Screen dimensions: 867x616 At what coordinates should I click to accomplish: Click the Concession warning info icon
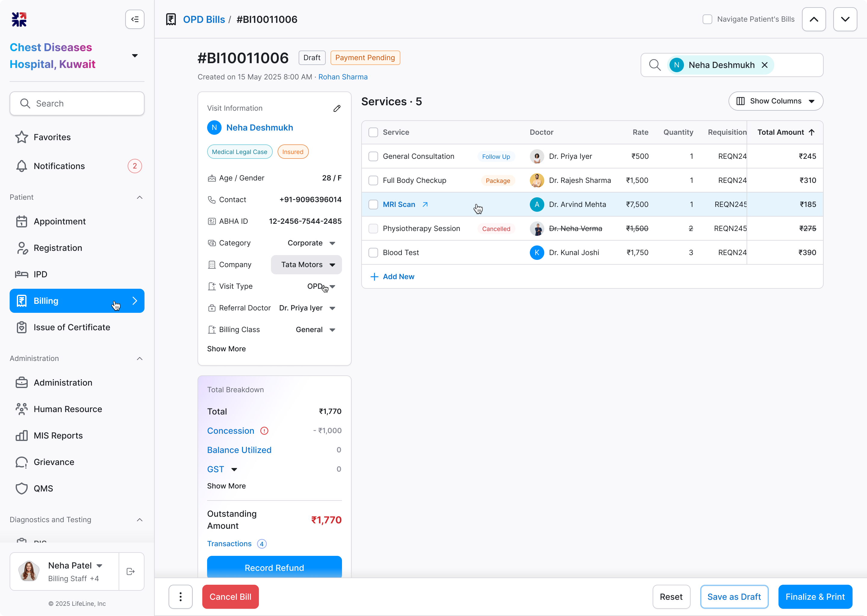coord(264,431)
